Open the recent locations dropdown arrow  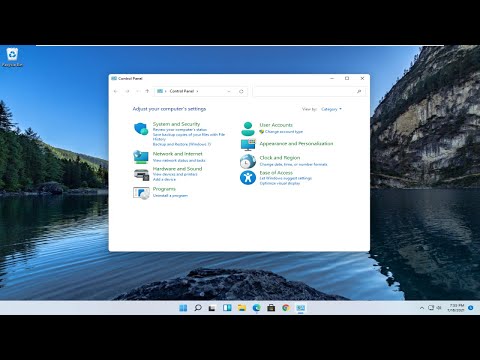[138, 91]
